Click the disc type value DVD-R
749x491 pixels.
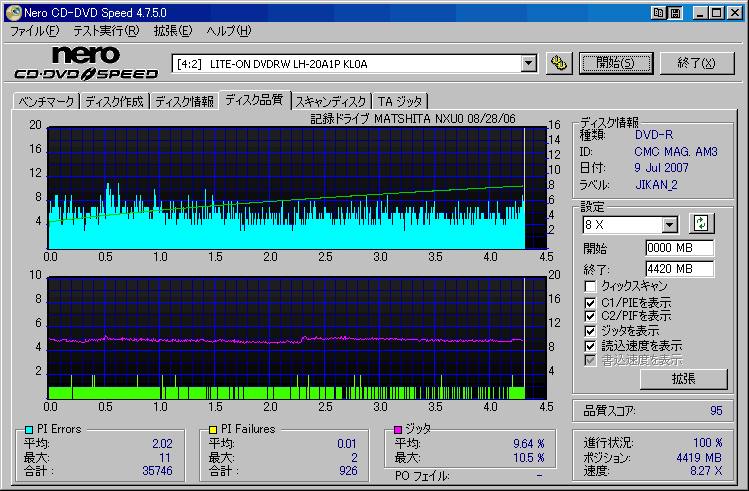tap(653, 135)
